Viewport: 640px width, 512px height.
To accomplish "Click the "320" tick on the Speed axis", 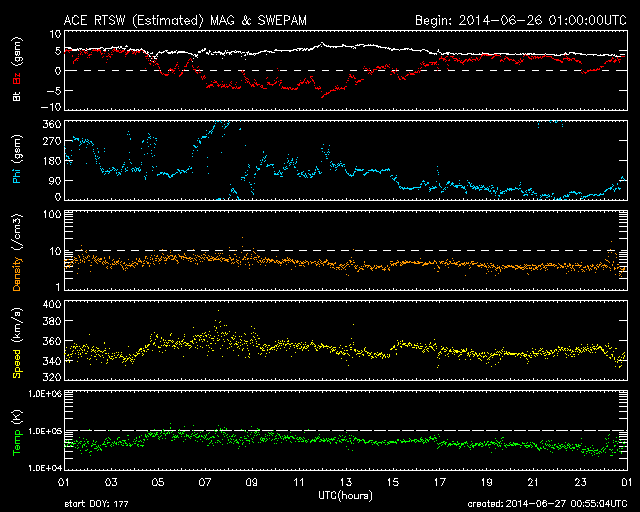I will [x=52, y=377].
